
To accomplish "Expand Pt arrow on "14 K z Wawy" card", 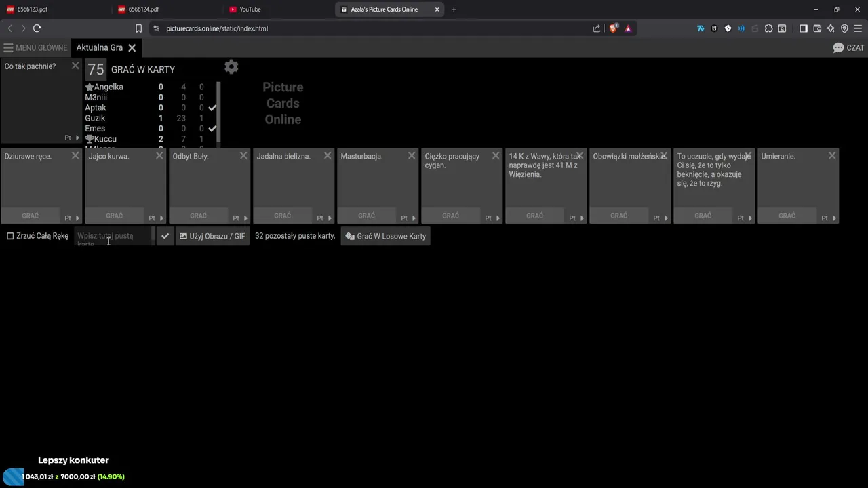I will click(x=582, y=218).
